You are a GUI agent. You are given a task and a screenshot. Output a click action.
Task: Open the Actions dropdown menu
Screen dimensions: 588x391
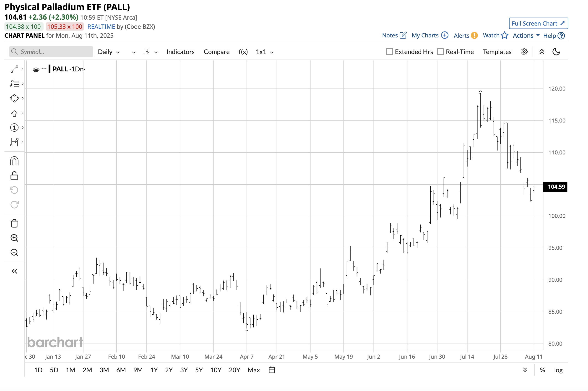pos(526,35)
